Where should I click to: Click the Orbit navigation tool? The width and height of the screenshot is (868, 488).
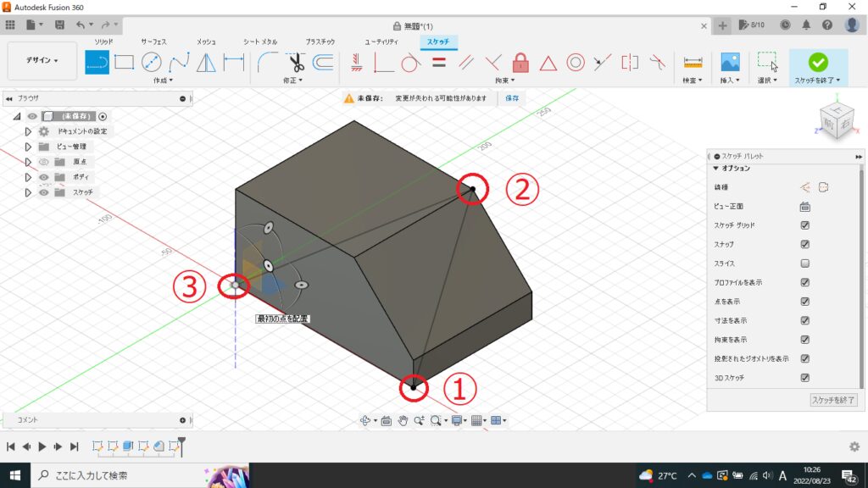point(365,420)
